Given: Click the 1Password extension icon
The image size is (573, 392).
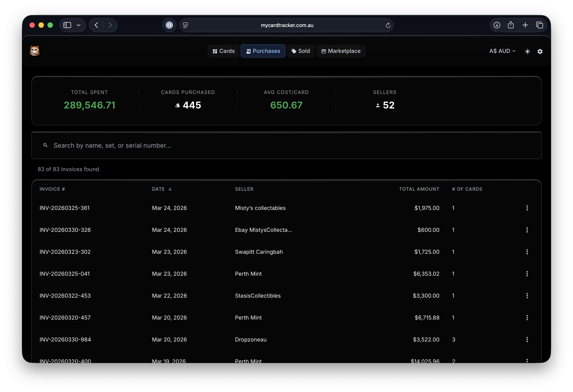Looking at the screenshot, I should (169, 25).
